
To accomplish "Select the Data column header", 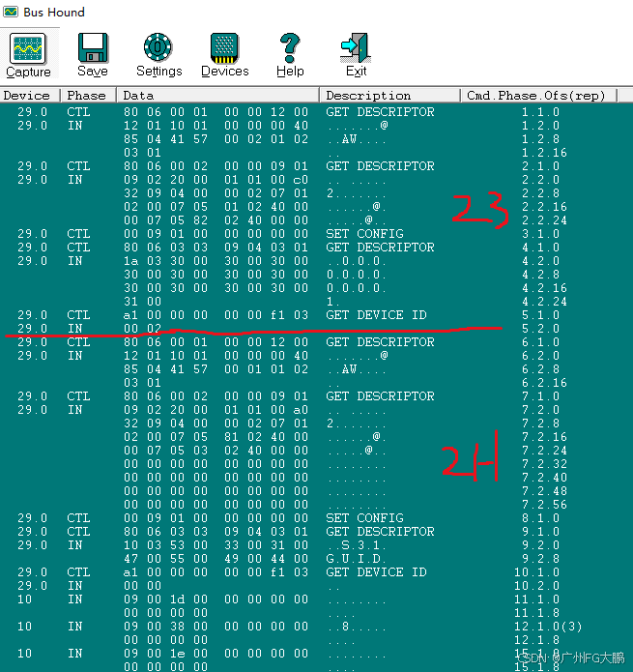I will [x=218, y=95].
